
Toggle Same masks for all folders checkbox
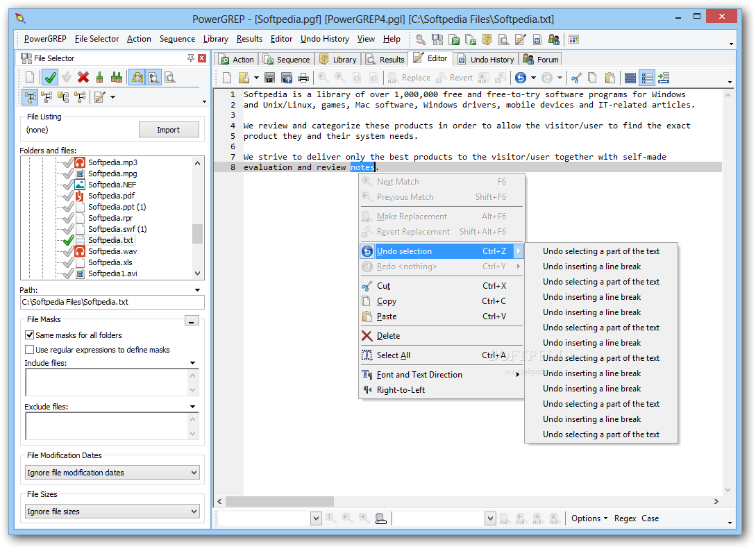pyautogui.click(x=29, y=335)
